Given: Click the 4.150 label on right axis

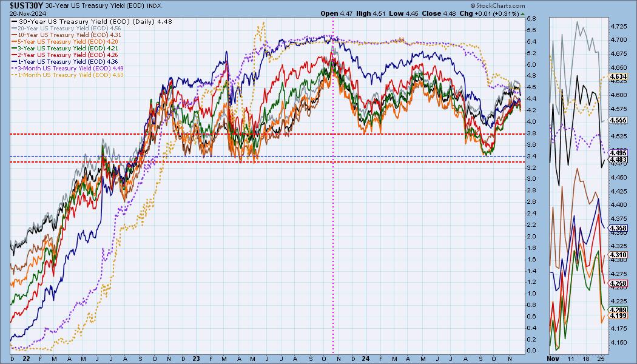Looking at the screenshot, I should click(x=619, y=343).
